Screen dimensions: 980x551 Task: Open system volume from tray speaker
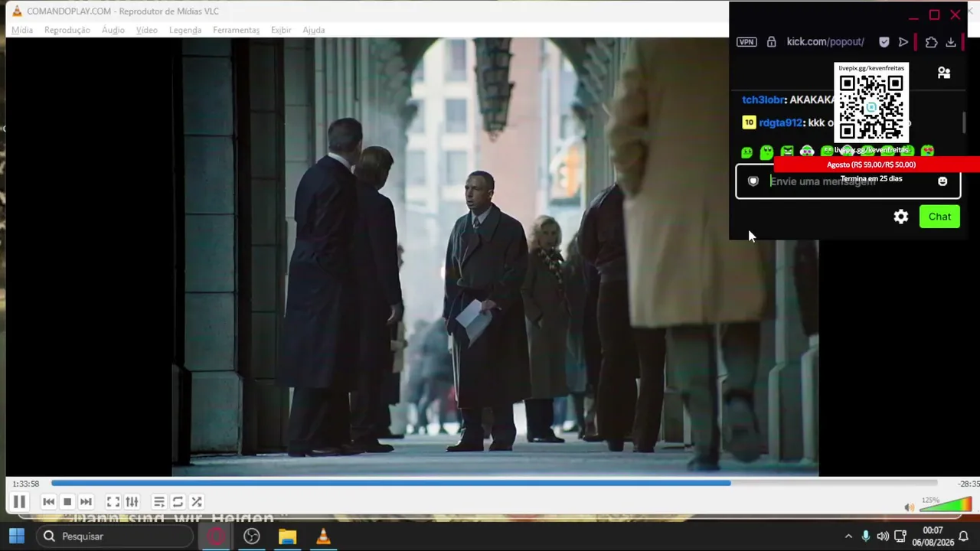[883, 536]
